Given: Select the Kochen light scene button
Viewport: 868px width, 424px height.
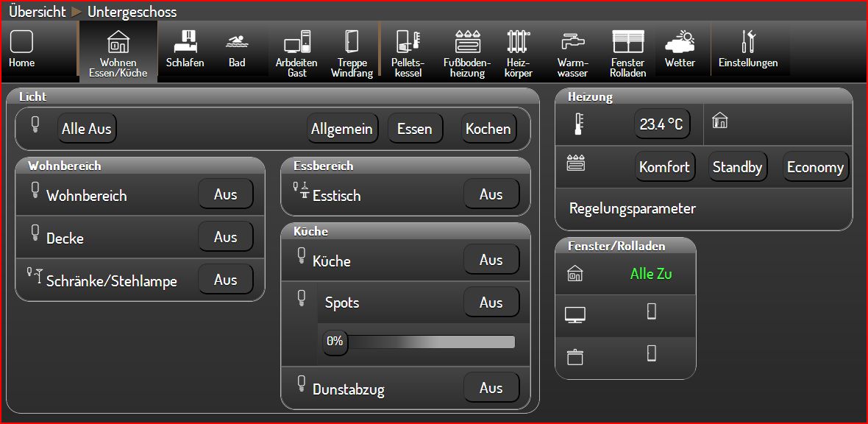Looking at the screenshot, I should (x=488, y=129).
